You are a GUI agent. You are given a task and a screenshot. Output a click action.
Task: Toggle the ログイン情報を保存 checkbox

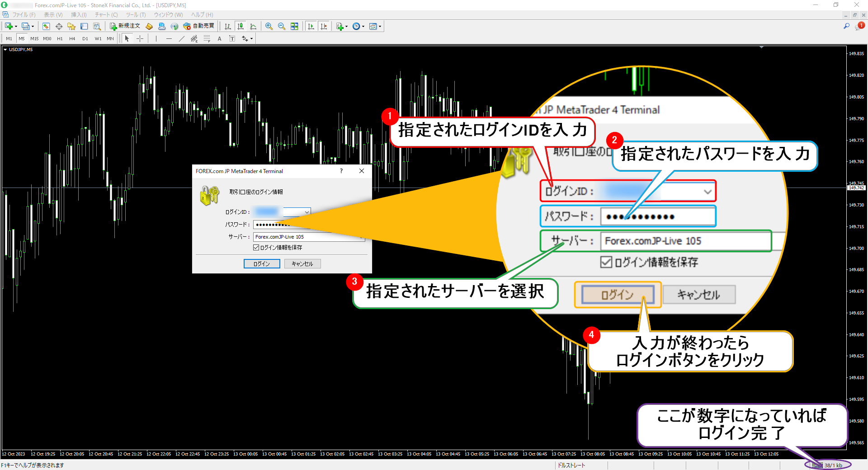pos(256,248)
